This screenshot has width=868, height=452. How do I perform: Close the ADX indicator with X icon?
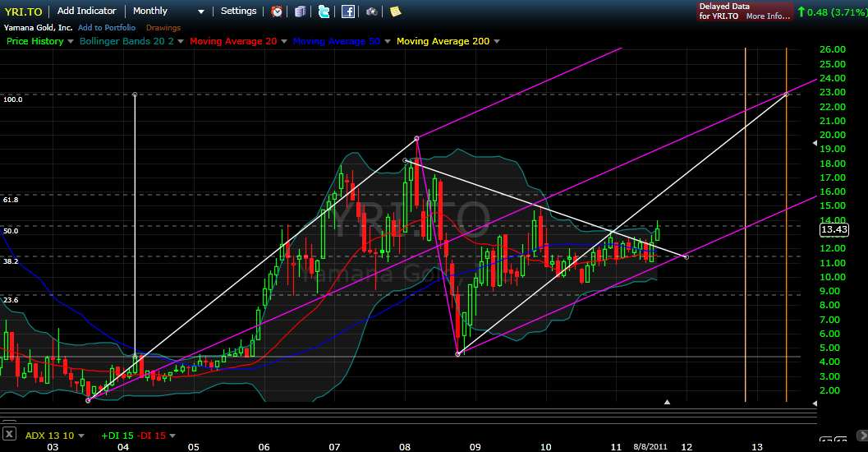(9, 434)
